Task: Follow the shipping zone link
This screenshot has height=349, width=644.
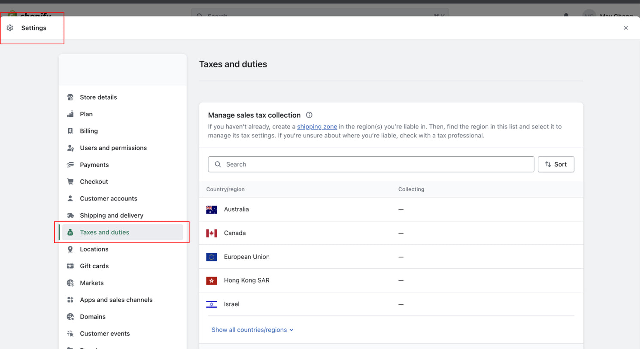Action: (317, 127)
